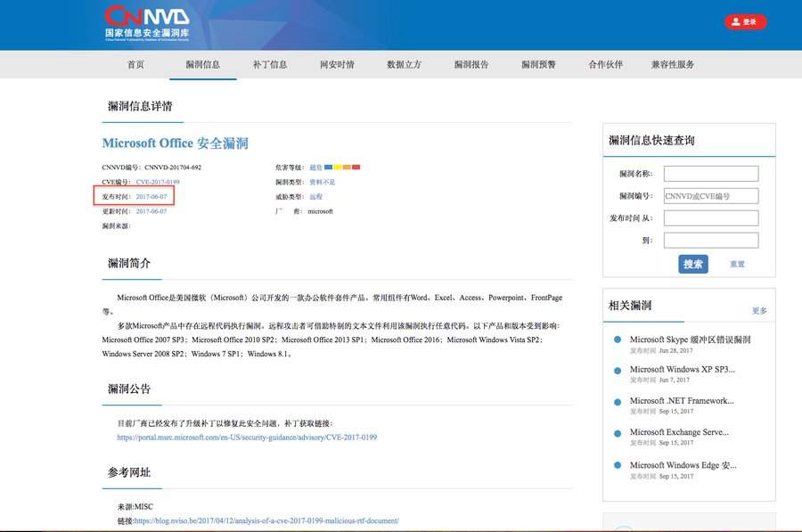Viewport: 802px width, 532px height.
Task: Open the 补丁信息 navigation tab
Action: (x=270, y=64)
